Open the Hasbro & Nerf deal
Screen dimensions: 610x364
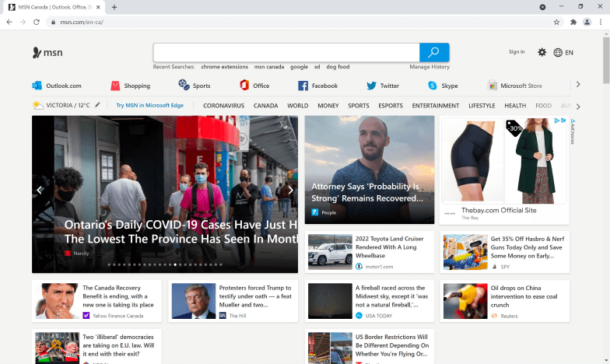504,252
